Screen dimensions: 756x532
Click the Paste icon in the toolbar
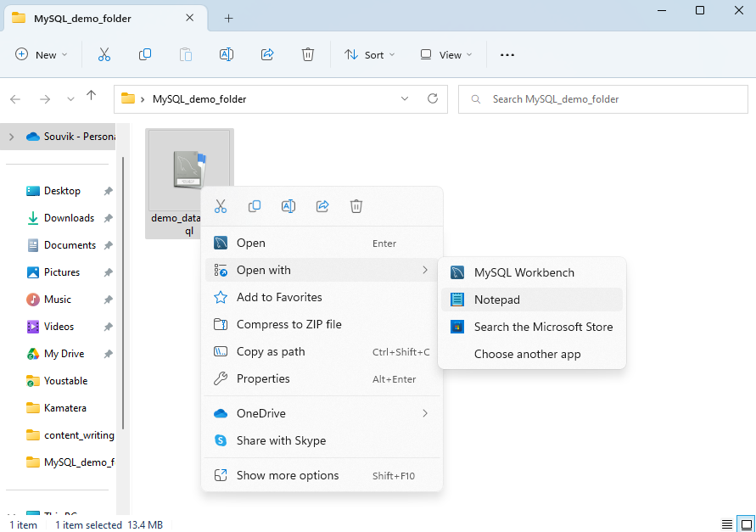point(185,54)
